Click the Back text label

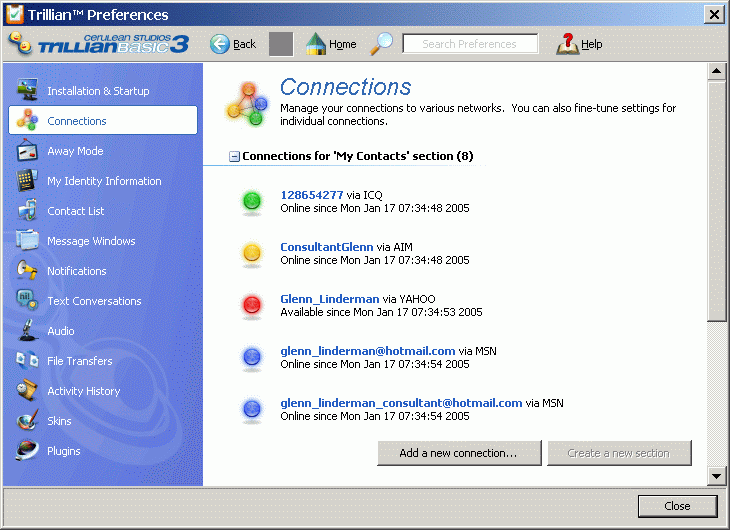pyautogui.click(x=244, y=44)
